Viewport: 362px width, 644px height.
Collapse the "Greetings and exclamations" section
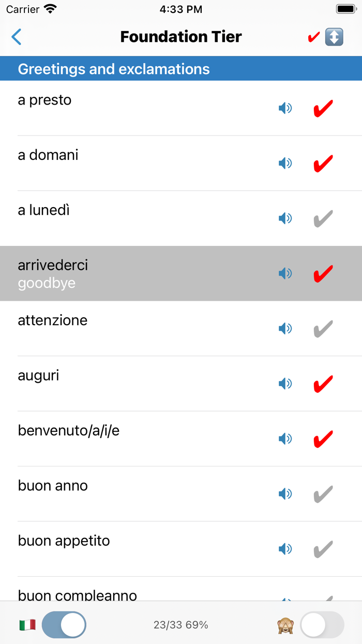(181, 68)
